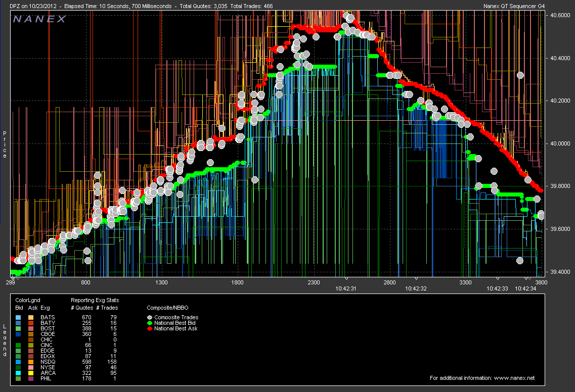Click the 40.4000 price axis label
Screen dimensions: 575x392
click(560, 58)
